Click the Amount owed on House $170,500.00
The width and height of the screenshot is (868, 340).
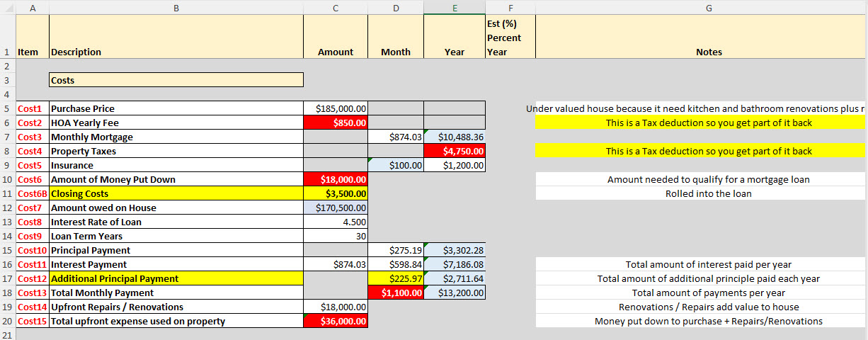tap(335, 208)
